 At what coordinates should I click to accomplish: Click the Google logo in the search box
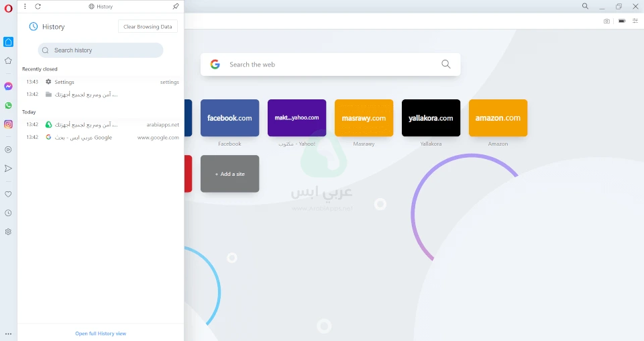[x=215, y=64]
